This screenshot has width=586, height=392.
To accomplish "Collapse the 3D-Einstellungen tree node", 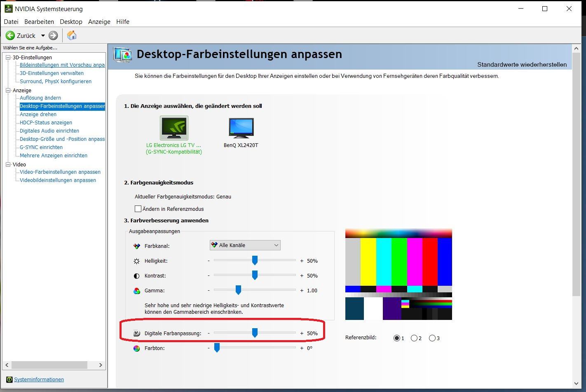I will tap(8, 57).
